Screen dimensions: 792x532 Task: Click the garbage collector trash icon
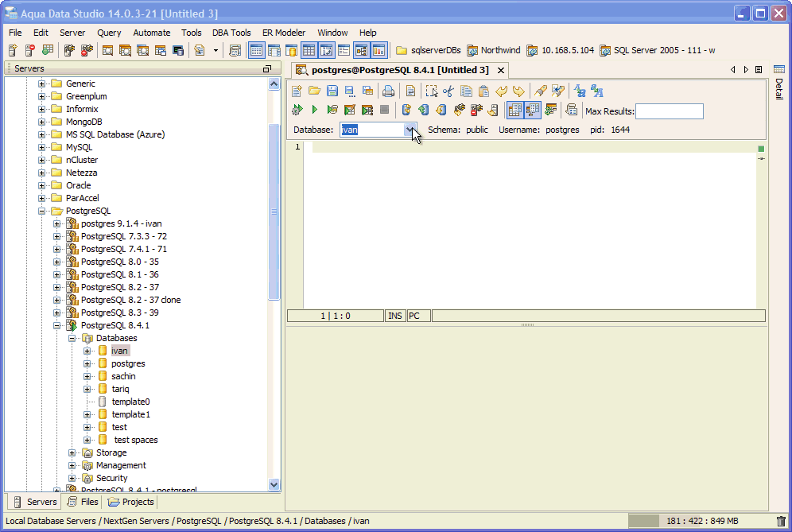click(781, 521)
